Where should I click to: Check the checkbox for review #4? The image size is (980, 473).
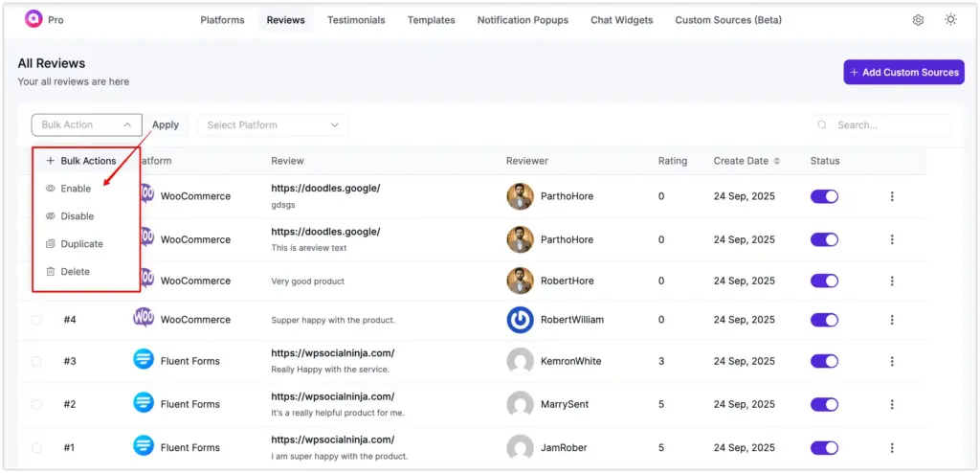(x=36, y=320)
